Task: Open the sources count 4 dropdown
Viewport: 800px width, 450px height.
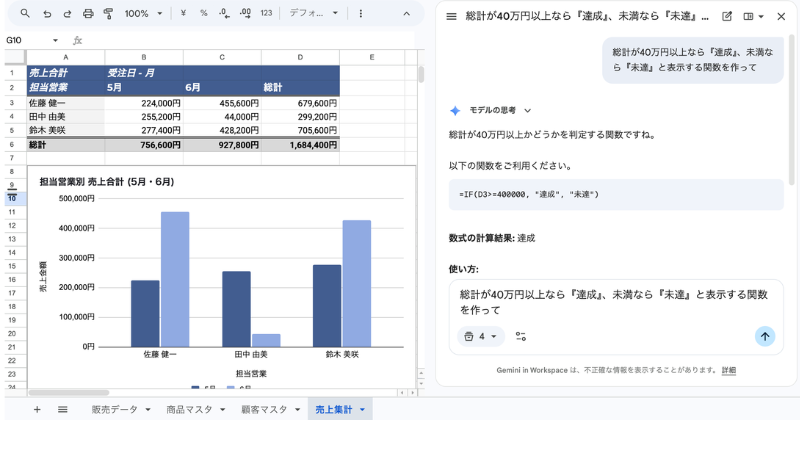Action: [480, 336]
